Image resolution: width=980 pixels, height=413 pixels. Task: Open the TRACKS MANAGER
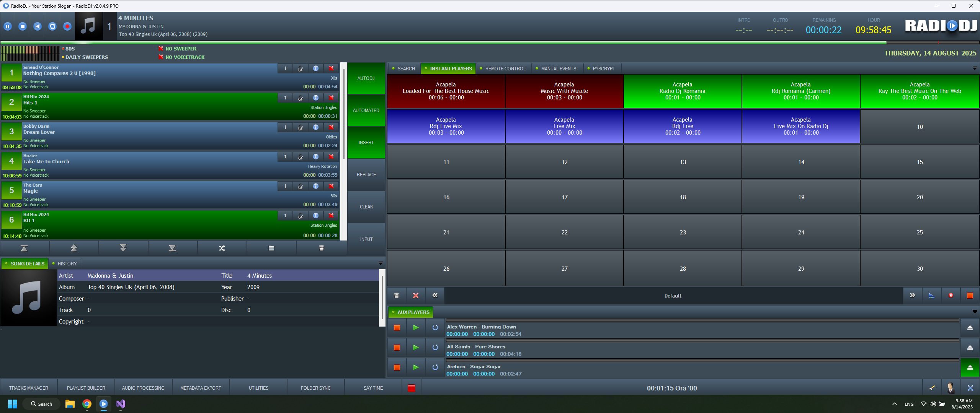coord(29,388)
